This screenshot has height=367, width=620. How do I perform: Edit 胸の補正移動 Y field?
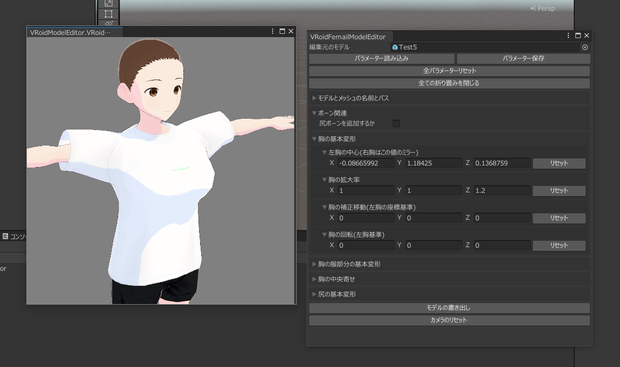tap(434, 218)
